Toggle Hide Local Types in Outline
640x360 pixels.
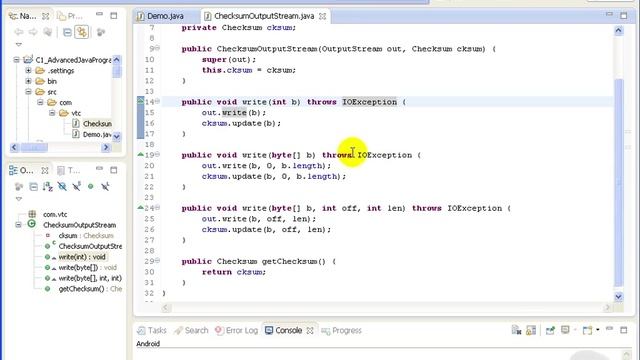click(x=105, y=187)
